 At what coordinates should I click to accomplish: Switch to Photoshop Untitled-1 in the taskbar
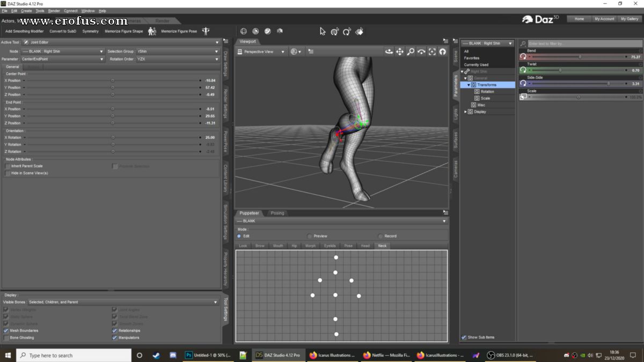click(208, 355)
